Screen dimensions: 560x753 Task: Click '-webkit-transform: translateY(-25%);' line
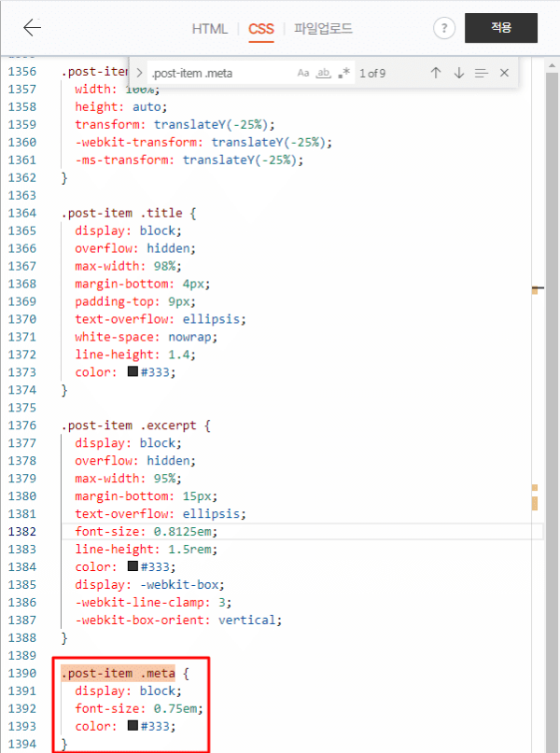[x=203, y=142]
